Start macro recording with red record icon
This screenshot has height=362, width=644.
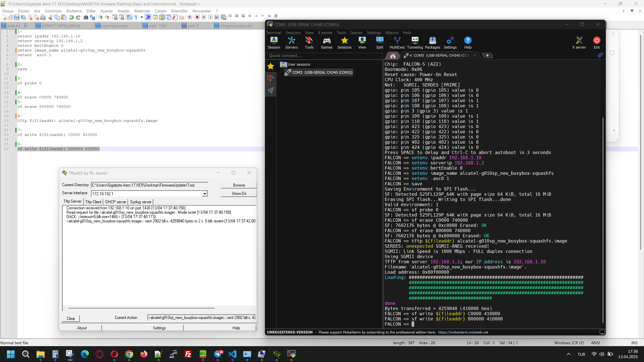pyautogui.click(x=197, y=17)
